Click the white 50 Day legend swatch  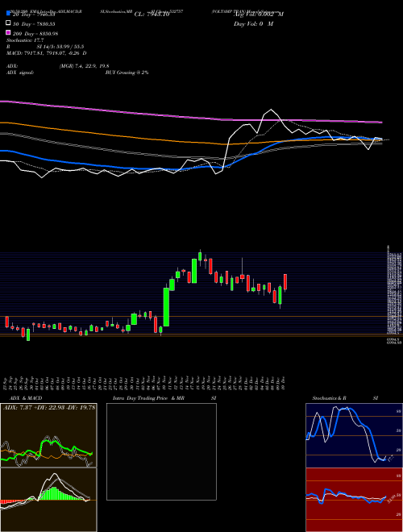coord(8,23)
